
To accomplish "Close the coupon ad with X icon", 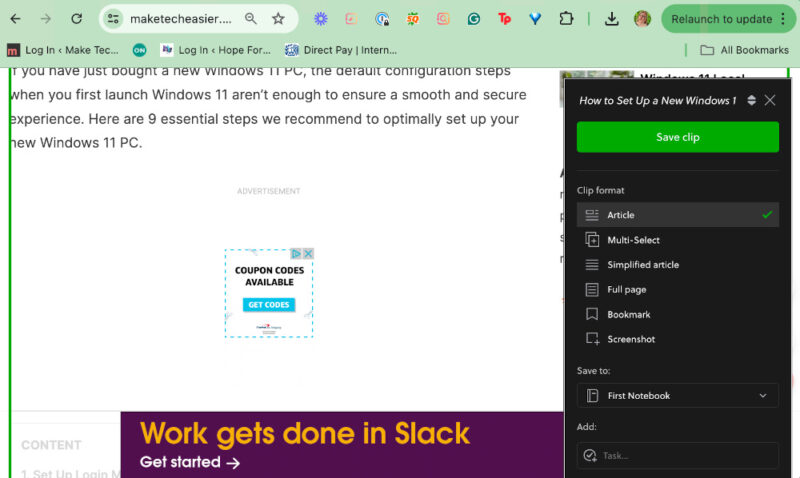I will point(308,254).
